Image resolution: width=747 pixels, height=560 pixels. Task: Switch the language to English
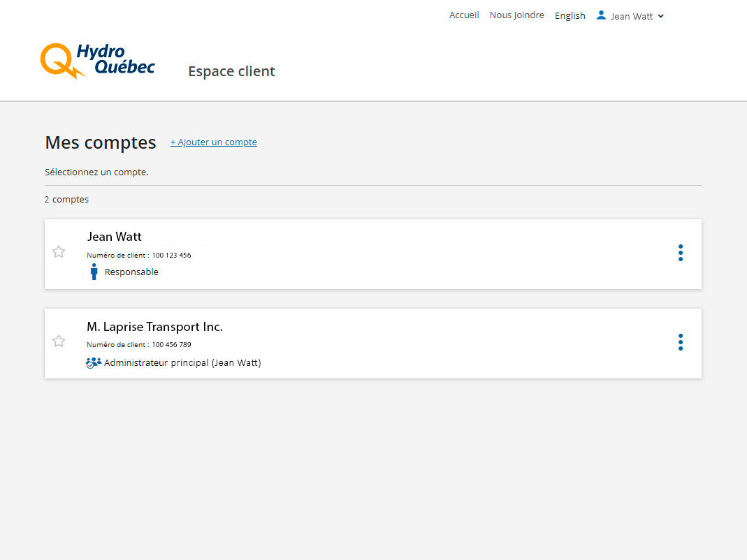[x=570, y=16]
